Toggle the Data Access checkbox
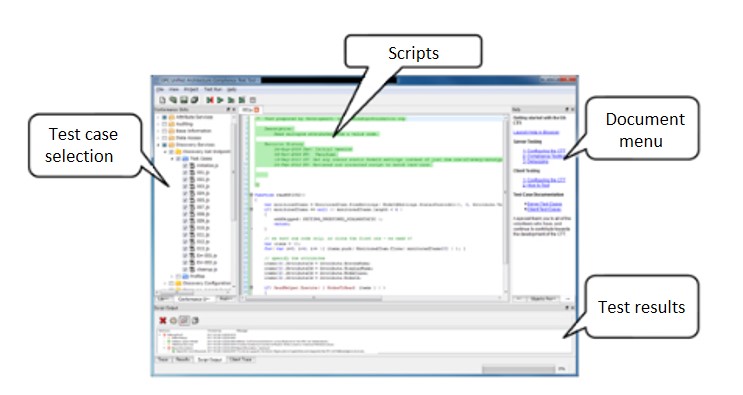The width and height of the screenshot is (743, 395). pos(164,138)
